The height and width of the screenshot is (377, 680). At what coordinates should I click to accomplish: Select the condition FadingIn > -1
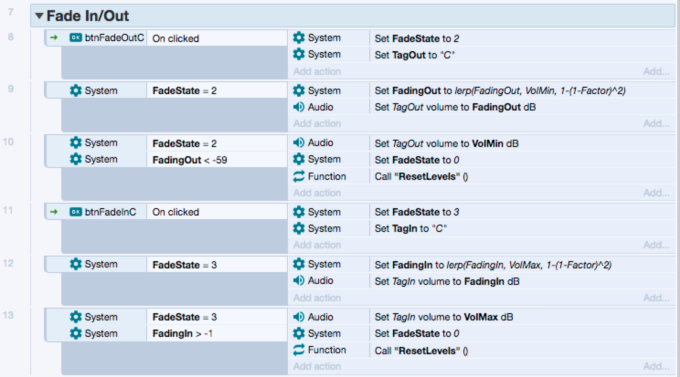[183, 334]
